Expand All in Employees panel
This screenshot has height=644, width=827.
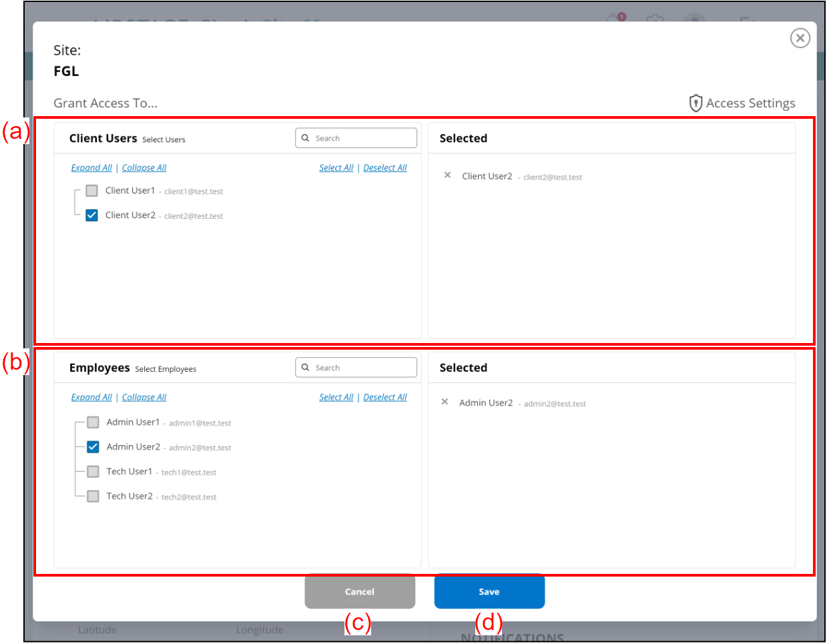click(91, 397)
